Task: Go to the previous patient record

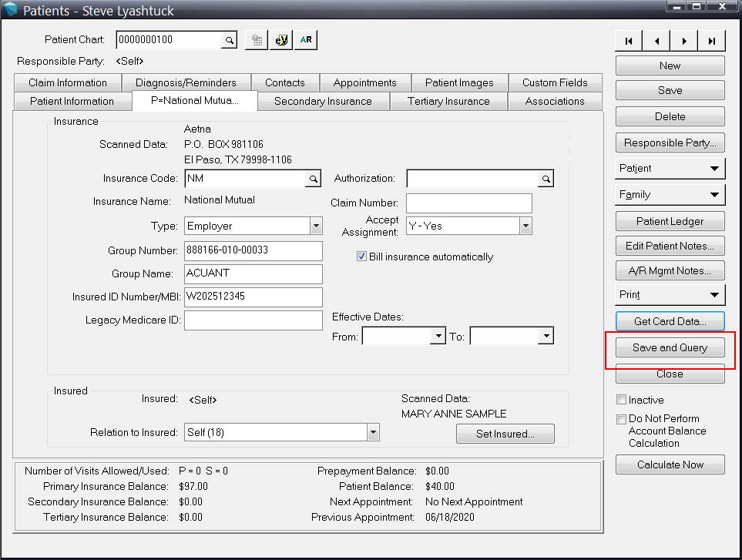Action: point(656,41)
